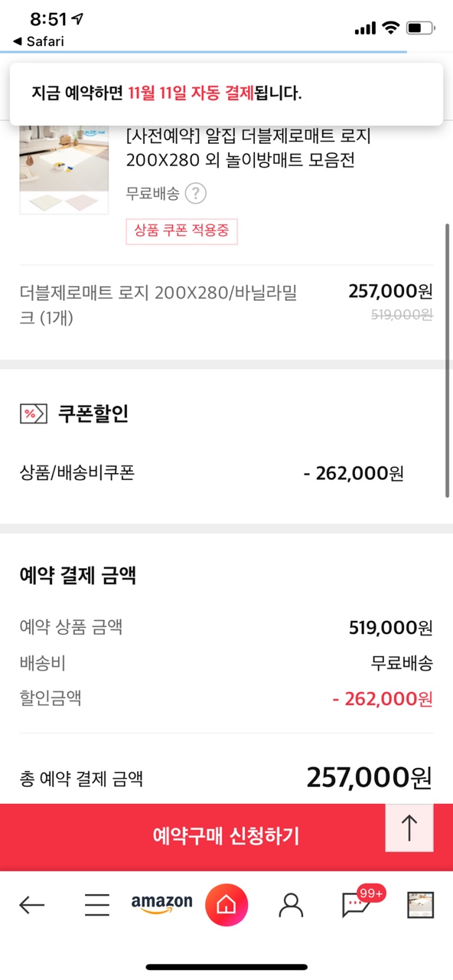Click 예약구매 신청하기 button
The height and width of the screenshot is (980, 453).
click(226, 836)
